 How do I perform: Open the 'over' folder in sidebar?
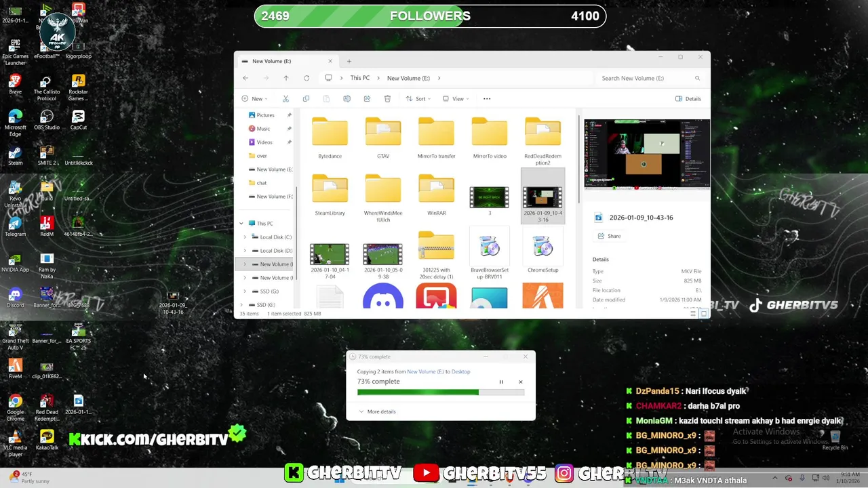(262, 156)
